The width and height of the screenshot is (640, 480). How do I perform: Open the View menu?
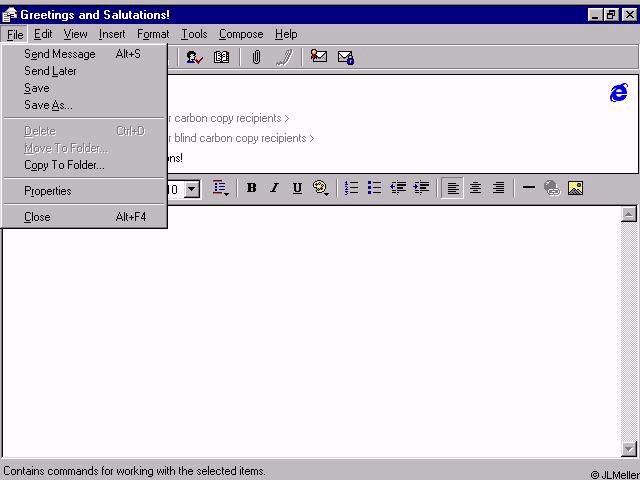[76, 34]
